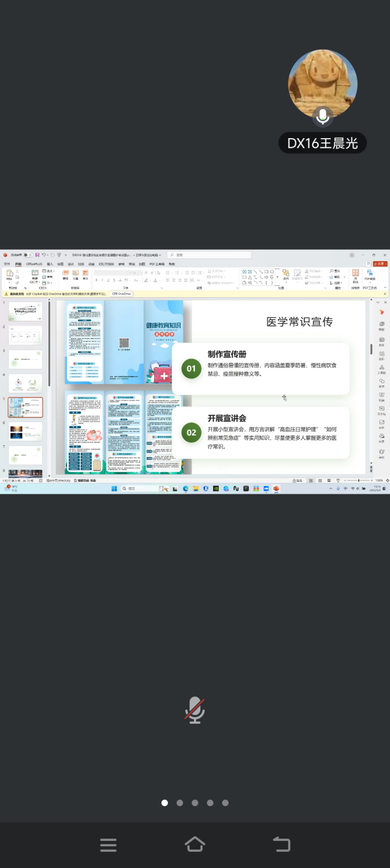
Task: Click the Undo arrow icon
Action: coord(44,255)
